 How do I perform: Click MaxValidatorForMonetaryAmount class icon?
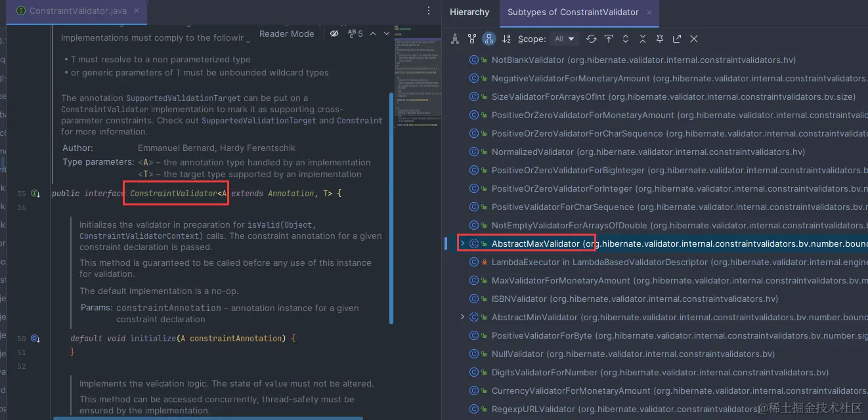tap(474, 280)
